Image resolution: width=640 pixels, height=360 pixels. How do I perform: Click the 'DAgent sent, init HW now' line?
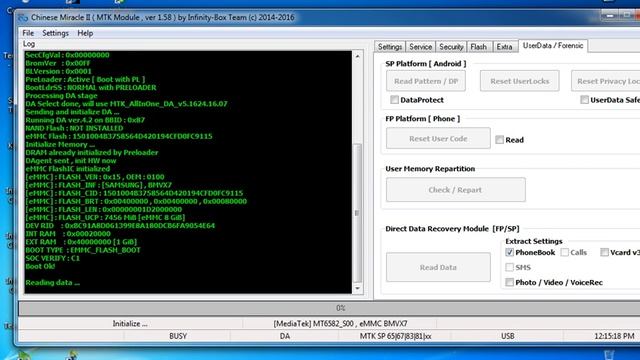pos(71,160)
